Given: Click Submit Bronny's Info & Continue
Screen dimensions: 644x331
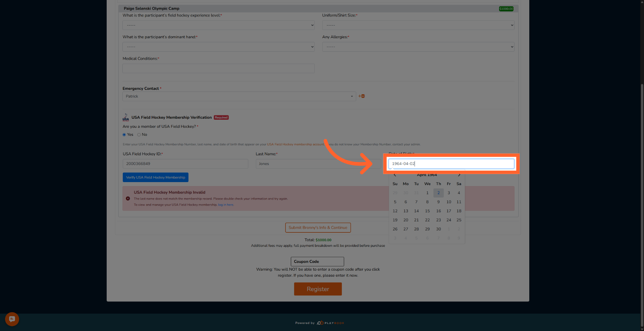Looking at the screenshot, I should (x=318, y=228).
